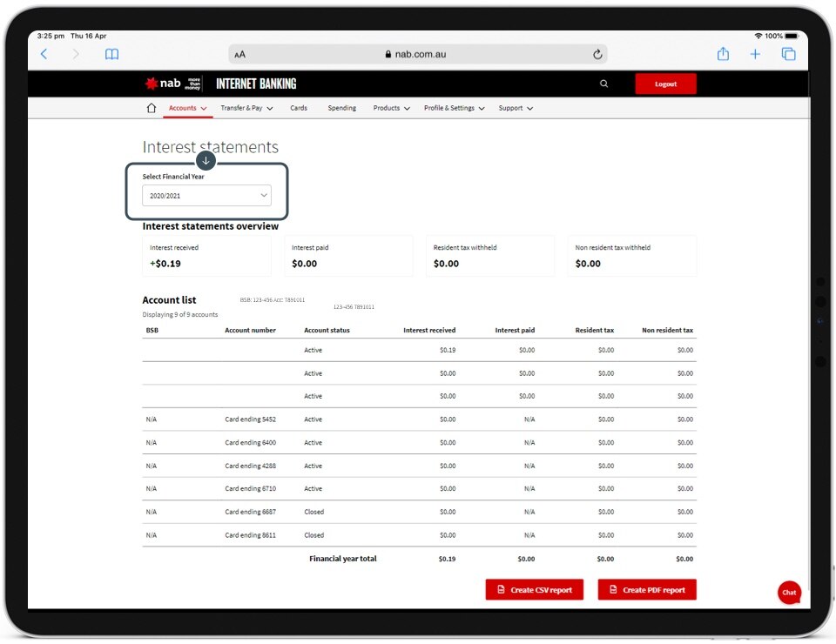Click the NAB home icon in navigation bar
Screen dimensions: 836x644
tap(152, 109)
